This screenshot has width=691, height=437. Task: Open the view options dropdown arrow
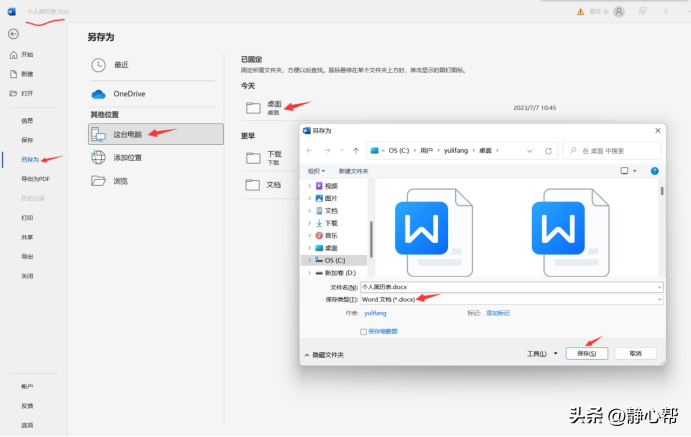[635, 171]
